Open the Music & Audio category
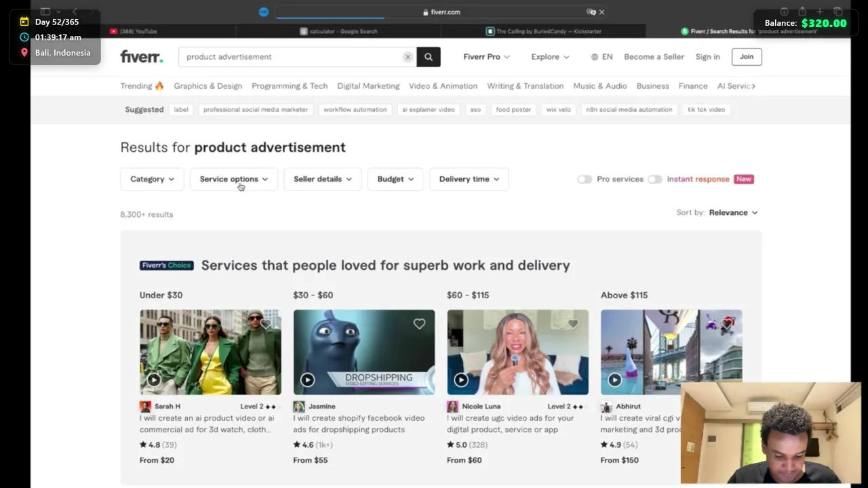This screenshot has width=868, height=488. pos(600,86)
